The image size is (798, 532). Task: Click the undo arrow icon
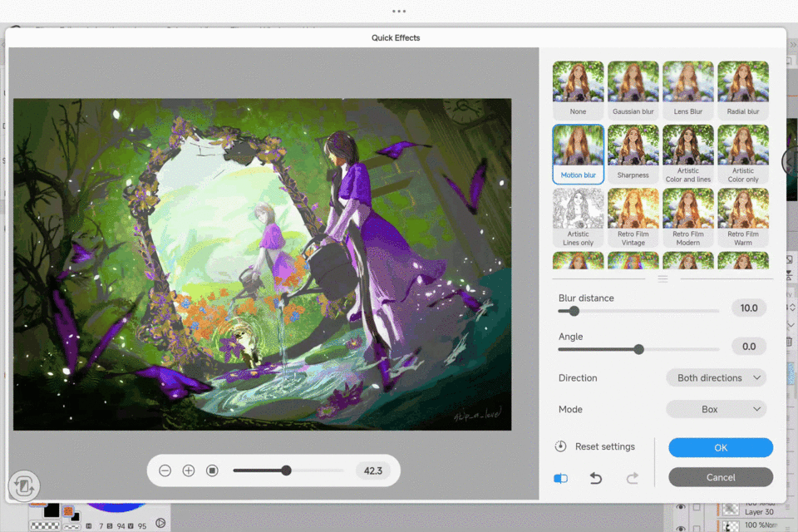596,478
